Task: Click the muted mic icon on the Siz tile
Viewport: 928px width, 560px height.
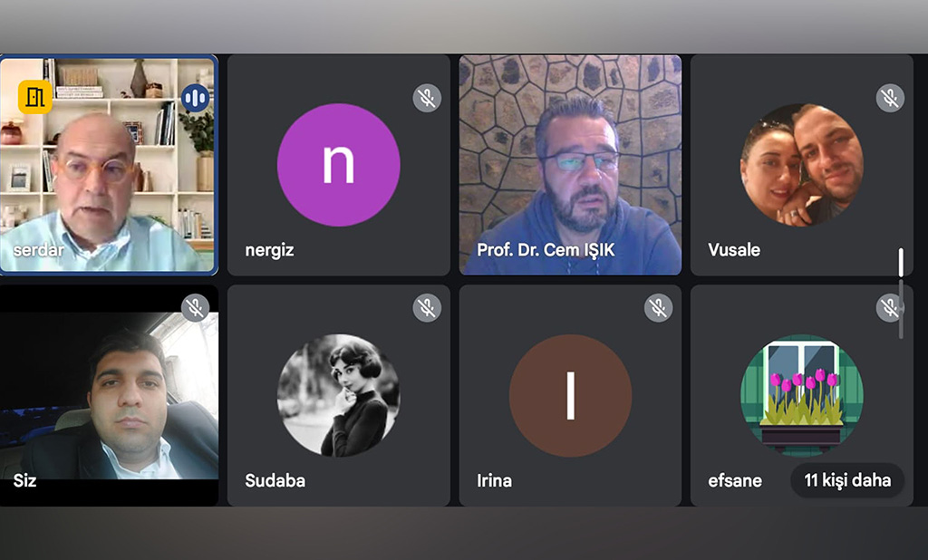Action: click(195, 308)
